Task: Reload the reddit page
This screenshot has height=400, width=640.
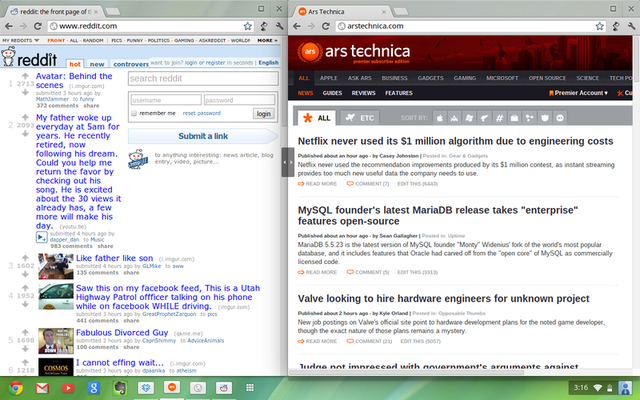Action: (38, 26)
